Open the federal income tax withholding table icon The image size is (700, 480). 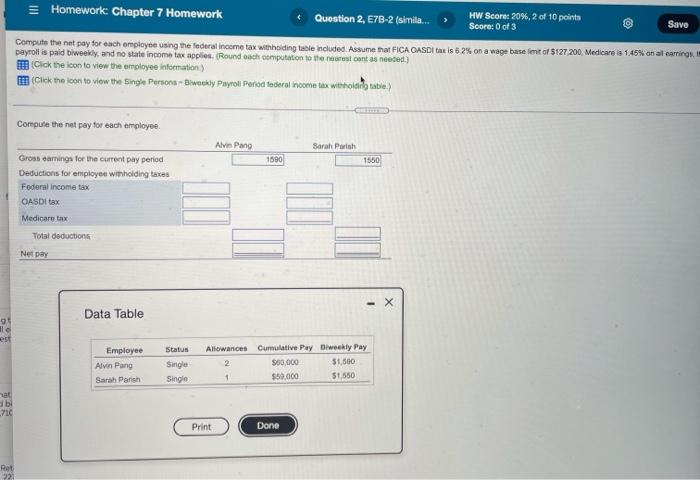coord(23,81)
